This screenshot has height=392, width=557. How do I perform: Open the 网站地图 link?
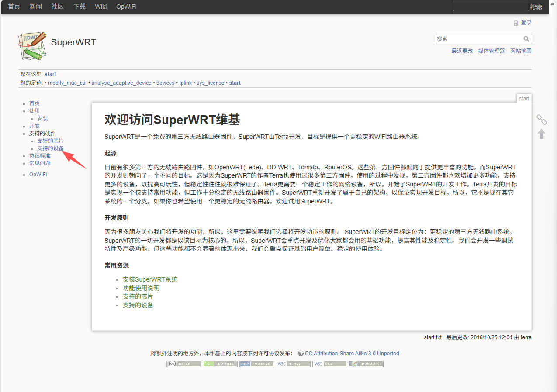[x=521, y=51]
